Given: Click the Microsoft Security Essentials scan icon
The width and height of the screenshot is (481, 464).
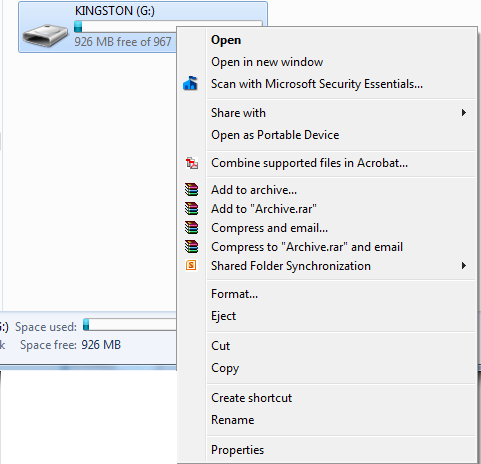Looking at the screenshot, I should 190,83.
